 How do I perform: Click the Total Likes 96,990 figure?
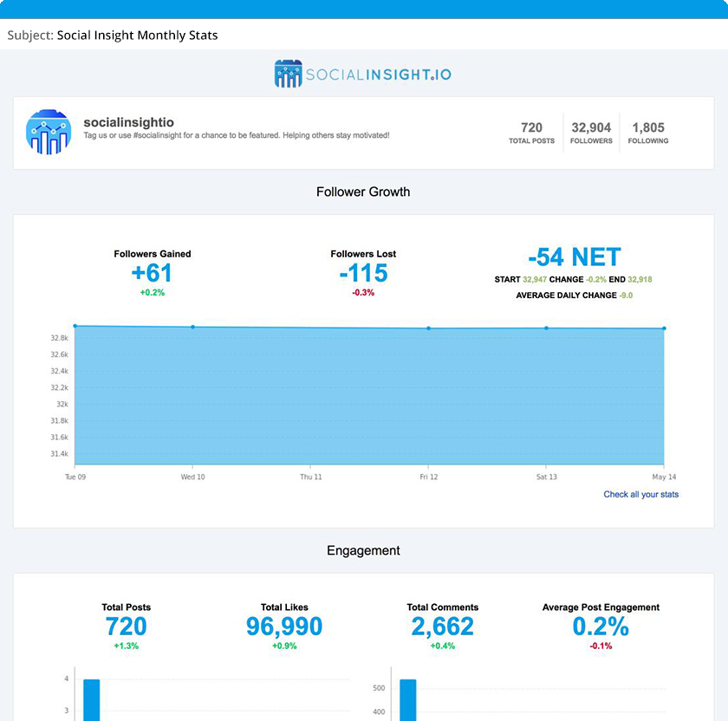[284, 626]
